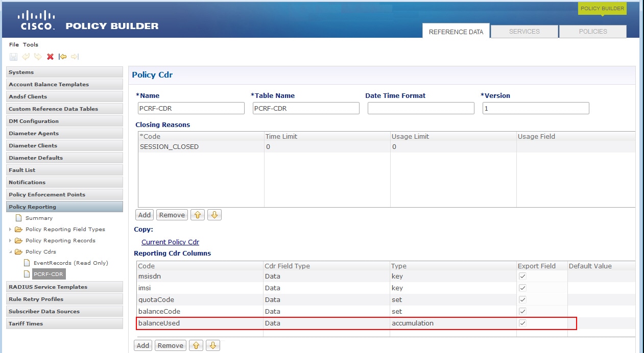Screen dimensions: 644x353
Task: Move Reporting Cdr Columns row up with arrow
Action: tap(195, 346)
